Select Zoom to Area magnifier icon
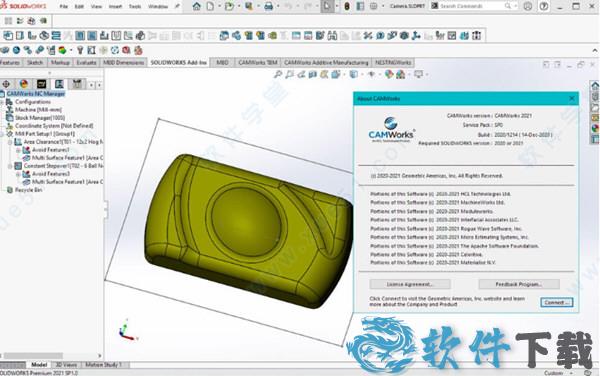600x376 pixels. pyautogui.click(x=290, y=74)
